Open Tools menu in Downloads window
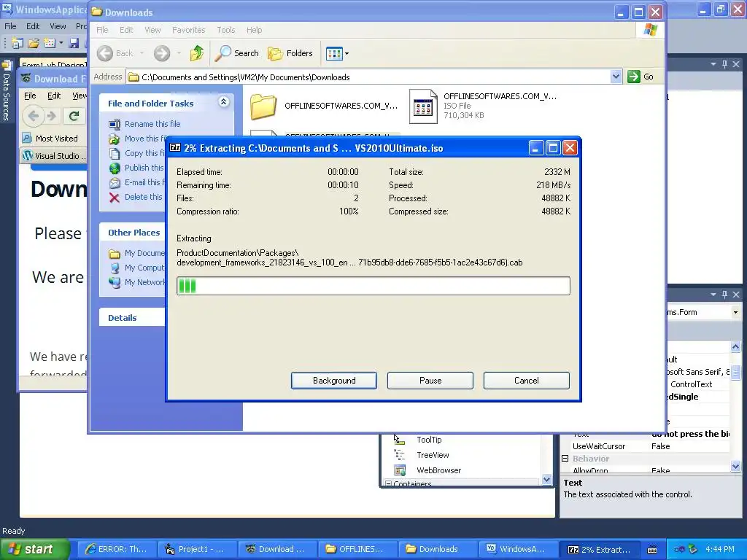 (226, 30)
